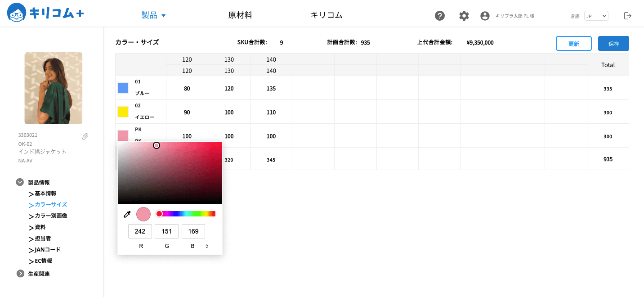This screenshot has height=297, width=644.
Task: Click the R value field 242
Action: [140, 231]
